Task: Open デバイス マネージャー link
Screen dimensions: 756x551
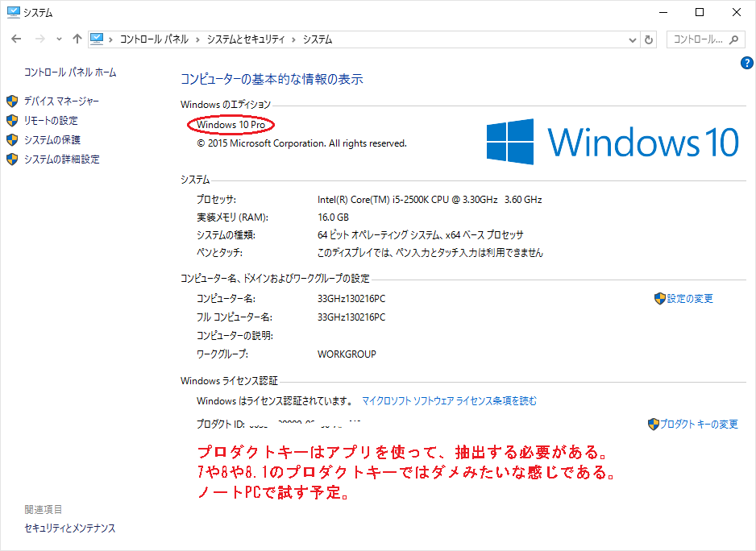Action: (62, 101)
